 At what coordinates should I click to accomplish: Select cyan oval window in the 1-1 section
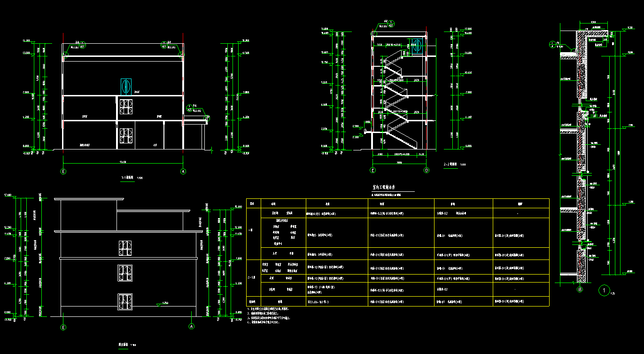[125, 87]
